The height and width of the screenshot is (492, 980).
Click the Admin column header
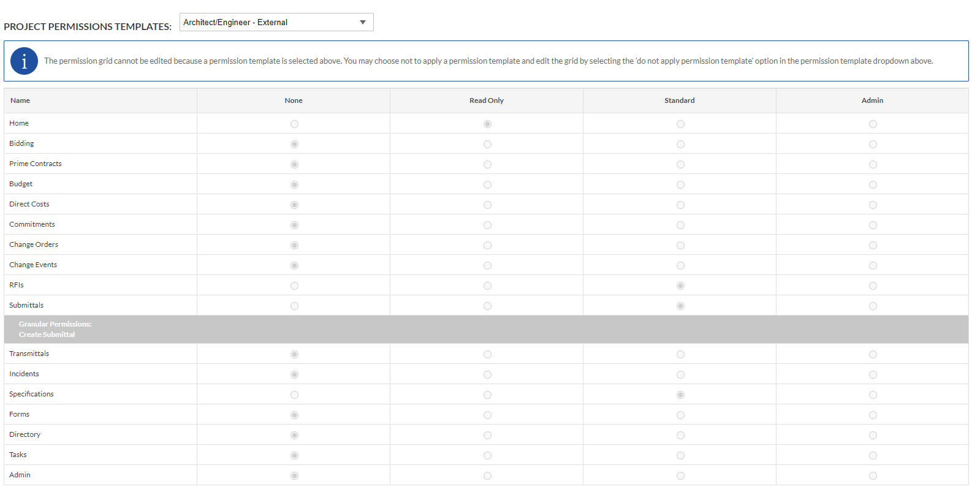[873, 100]
